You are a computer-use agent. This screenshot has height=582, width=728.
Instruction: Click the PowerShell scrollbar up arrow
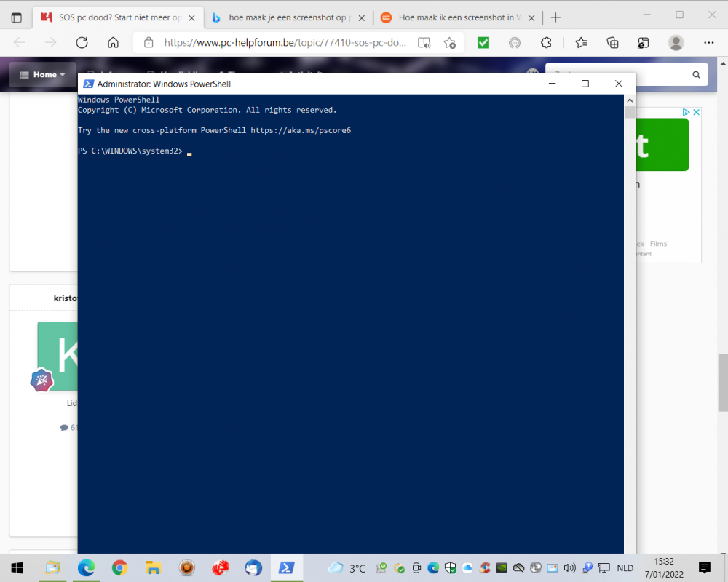630,100
